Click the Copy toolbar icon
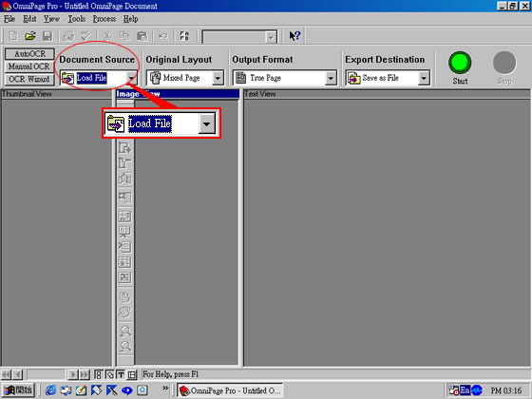 124,36
